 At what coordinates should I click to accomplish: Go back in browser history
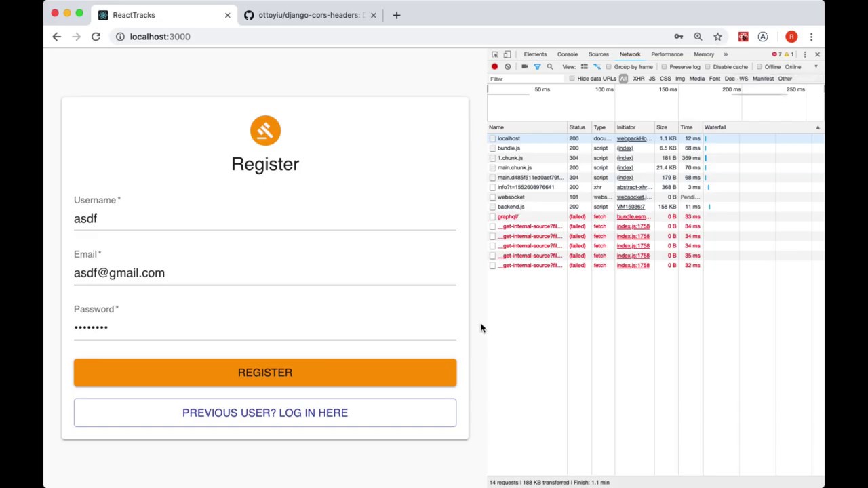click(x=57, y=37)
